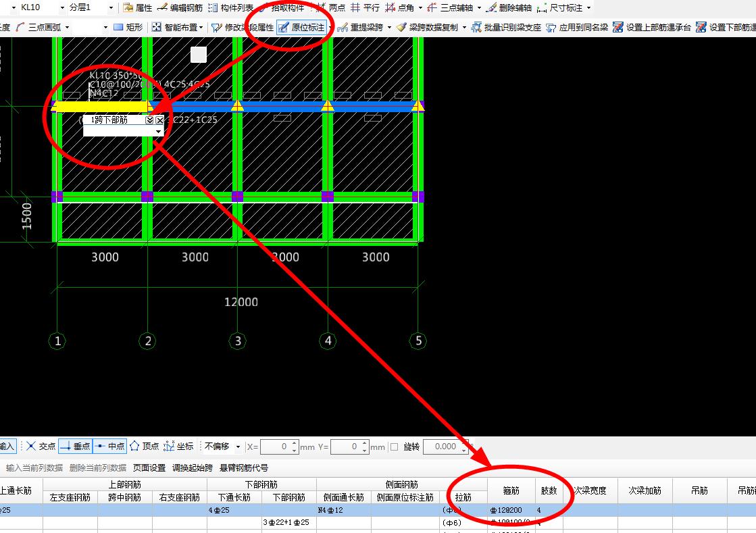
Task: Toggle the 交点 intersection snap
Action: (41, 447)
